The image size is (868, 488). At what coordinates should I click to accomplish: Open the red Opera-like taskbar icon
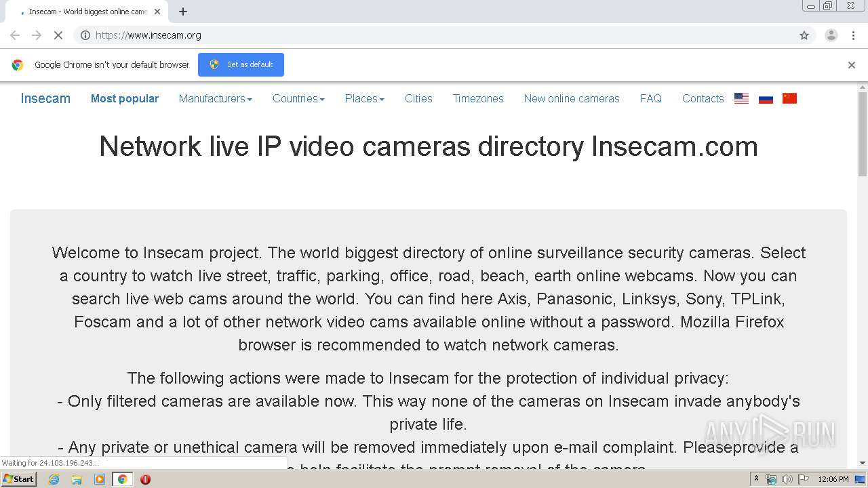[x=145, y=479]
